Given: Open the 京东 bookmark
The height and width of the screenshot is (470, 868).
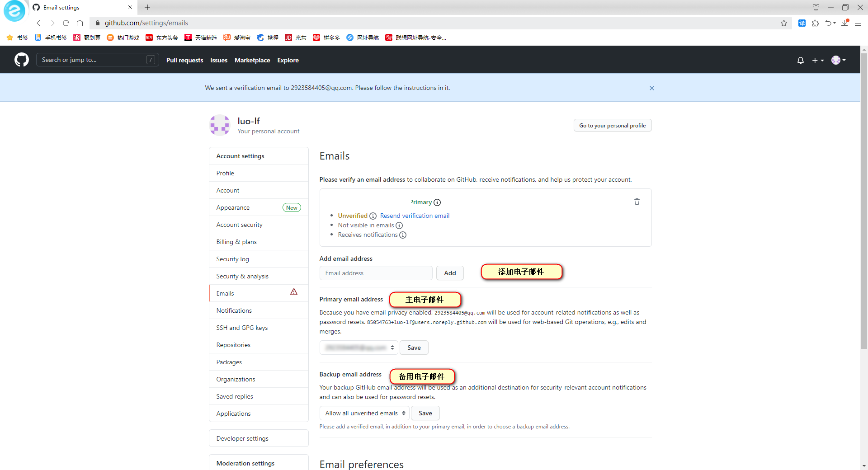Looking at the screenshot, I should pyautogui.click(x=296, y=38).
